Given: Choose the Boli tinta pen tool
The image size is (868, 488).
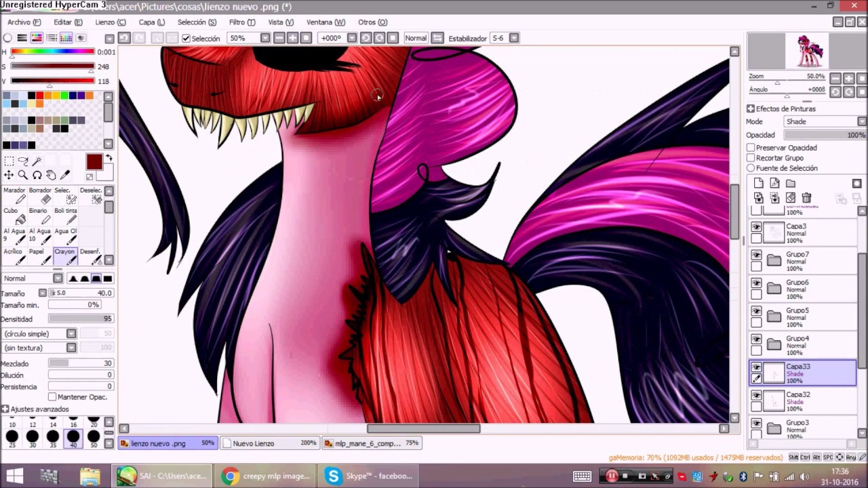Looking at the screenshot, I should tap(66, 216).
